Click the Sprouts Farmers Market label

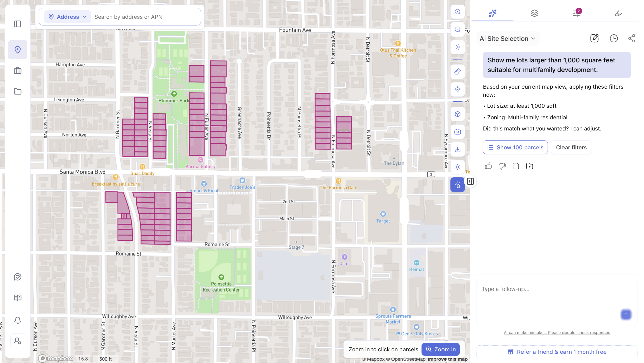393,319
